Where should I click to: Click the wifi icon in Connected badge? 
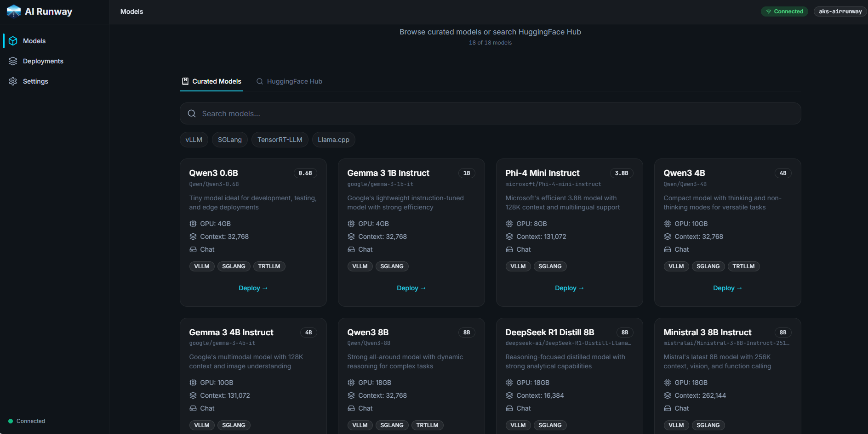click(769, 11)
